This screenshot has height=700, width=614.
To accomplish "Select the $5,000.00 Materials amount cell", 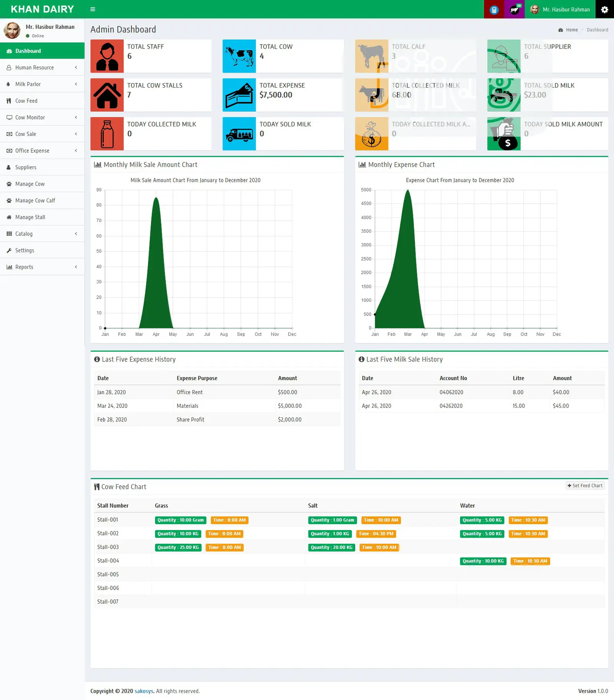I will [x=308, y=406].
